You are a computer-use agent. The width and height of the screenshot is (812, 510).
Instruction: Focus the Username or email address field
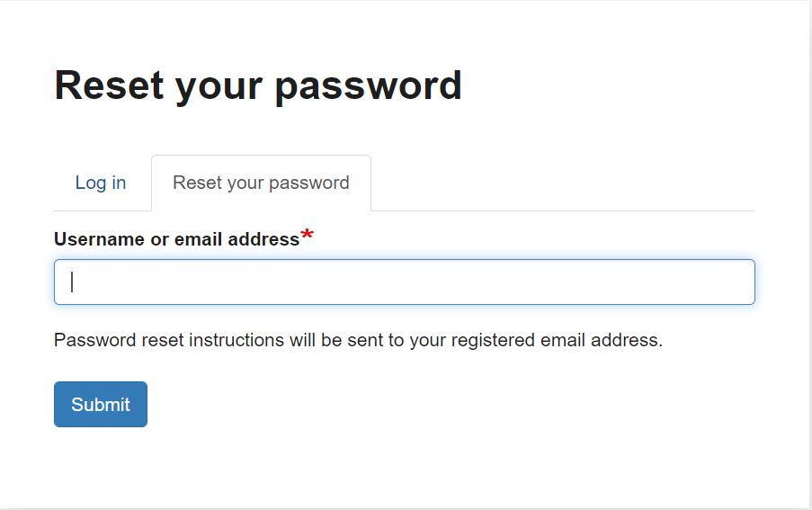click(404, 282)
